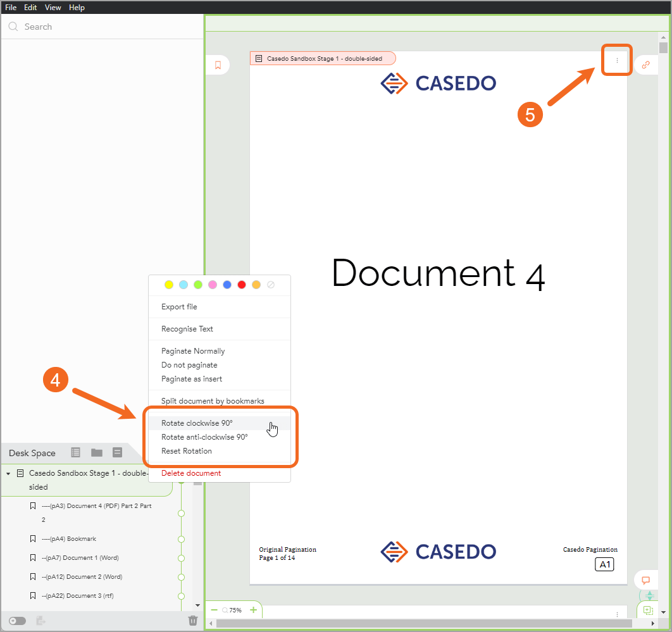Screen dimensions: 672x632
Task: Select (pA3) Document 4 (PDF) Part 2 entry
Action: click(x=96, y=513)
